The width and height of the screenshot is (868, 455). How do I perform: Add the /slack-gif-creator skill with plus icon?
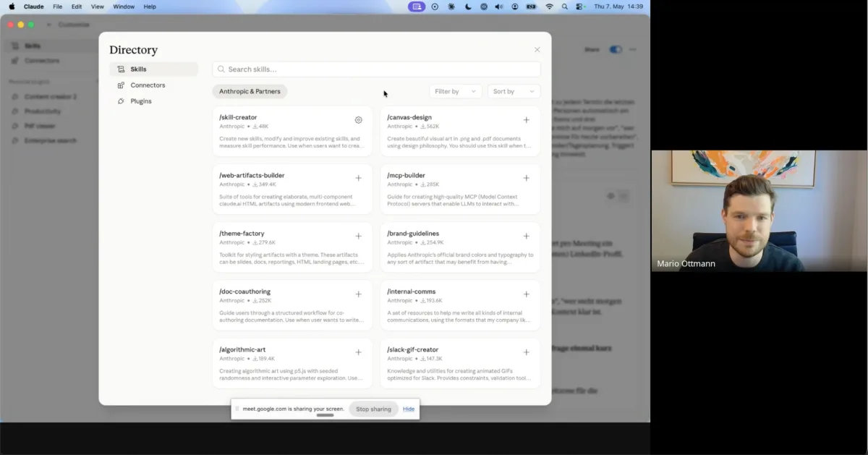[x=526, y=352]
